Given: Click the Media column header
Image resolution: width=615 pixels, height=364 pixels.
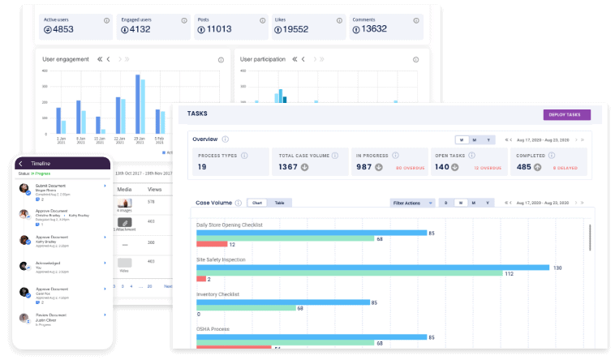Looking at the screenshot, I should click(x=124, y=189).
